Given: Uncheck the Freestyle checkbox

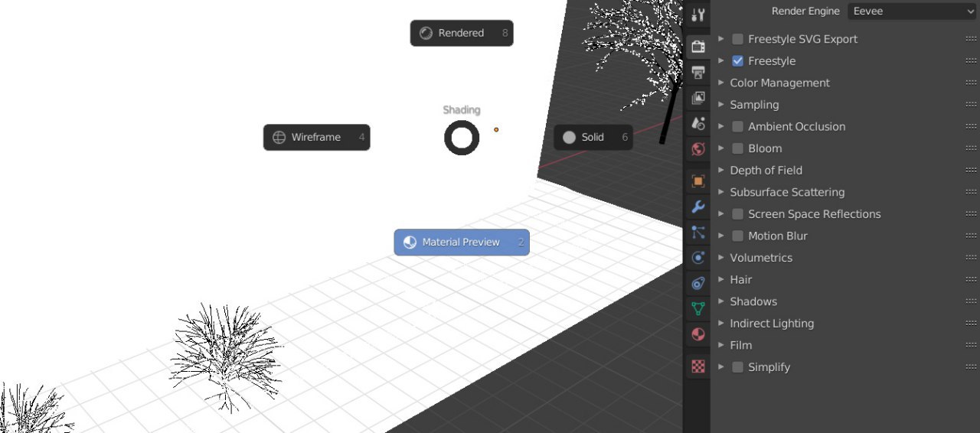Looking at the screenshot, I should point(737,61).
